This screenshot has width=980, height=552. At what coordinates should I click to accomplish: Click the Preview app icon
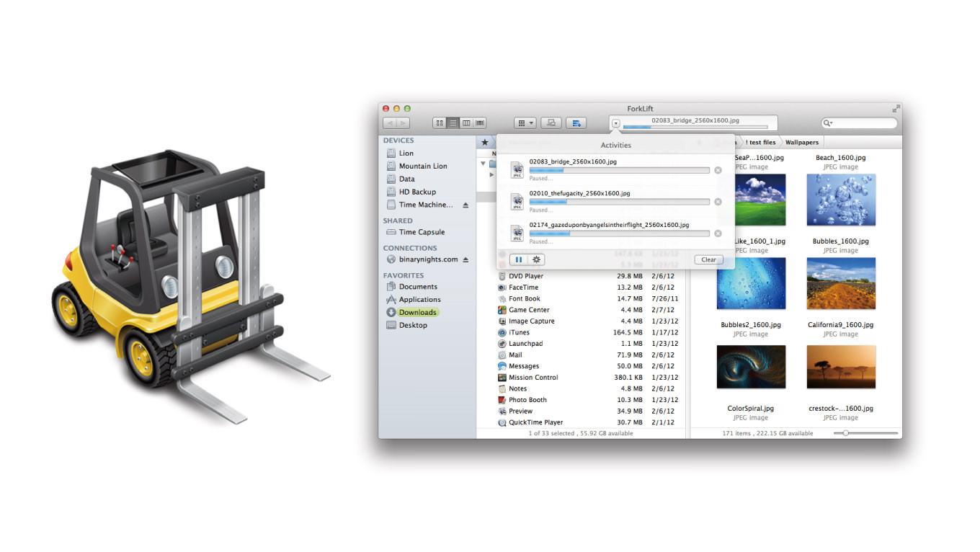[502, 411]
